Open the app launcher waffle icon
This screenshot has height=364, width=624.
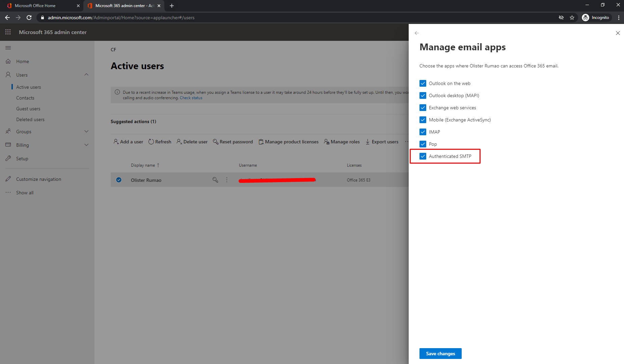click(8, 32)
